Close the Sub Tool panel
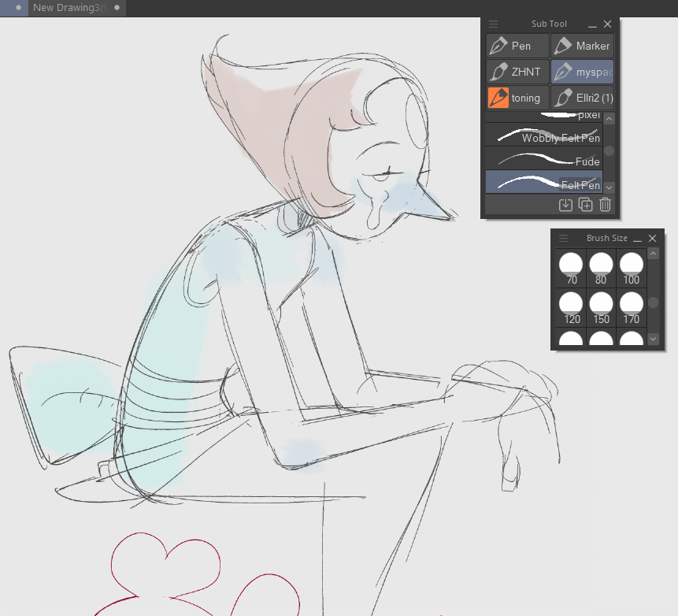This screenshot has width=678, height=616. click(607, 24)
